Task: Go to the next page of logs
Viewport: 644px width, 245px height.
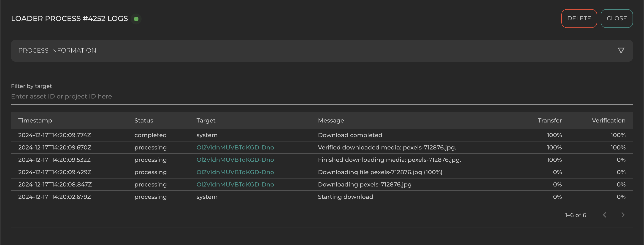Action: pos(623,215)
